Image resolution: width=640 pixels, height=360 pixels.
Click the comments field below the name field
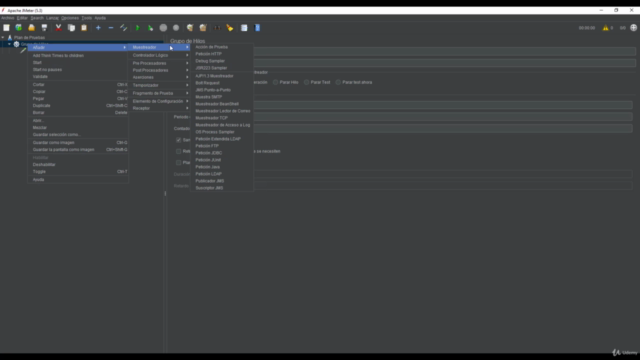(x=444, y=63)
